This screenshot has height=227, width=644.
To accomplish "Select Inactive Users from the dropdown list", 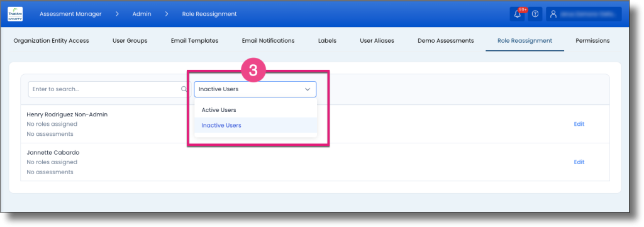I will pos(255,125).
